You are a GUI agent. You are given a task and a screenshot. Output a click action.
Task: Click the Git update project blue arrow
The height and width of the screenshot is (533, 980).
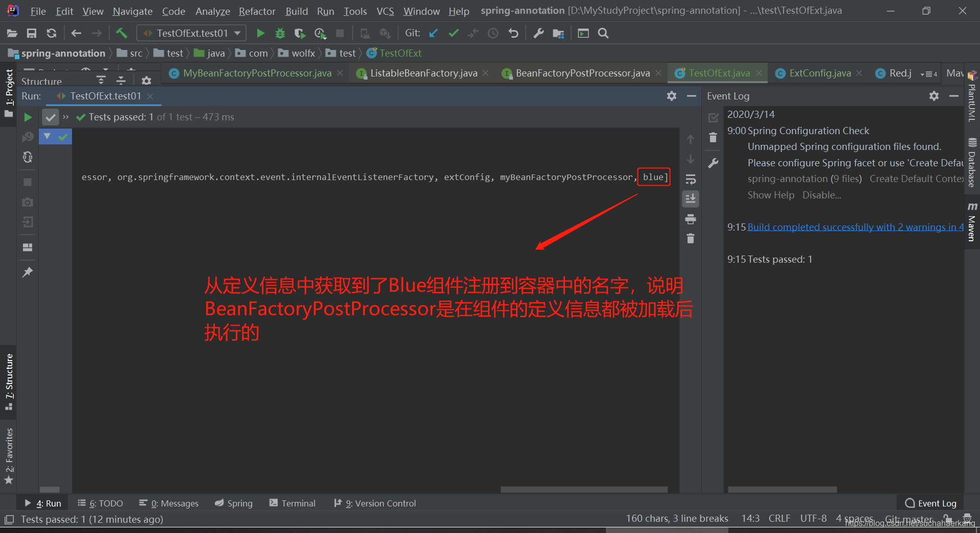(433, 33)
